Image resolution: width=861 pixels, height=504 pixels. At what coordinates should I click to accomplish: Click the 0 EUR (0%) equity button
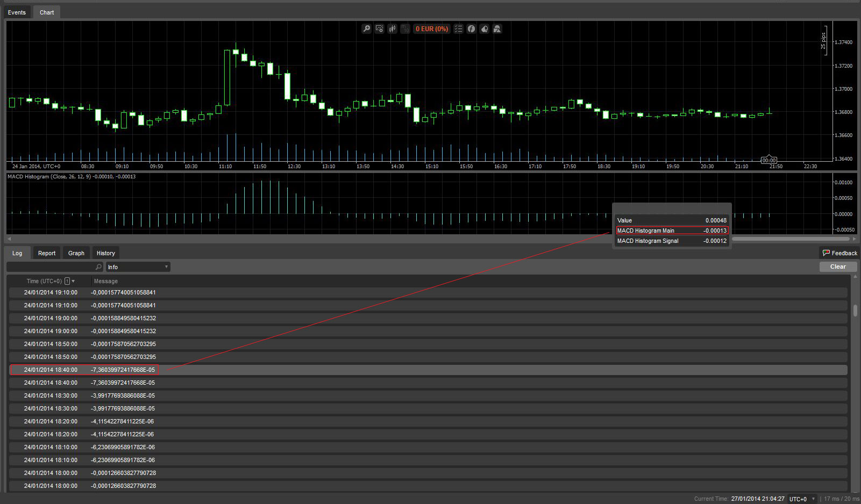click(x=431, y=29)
